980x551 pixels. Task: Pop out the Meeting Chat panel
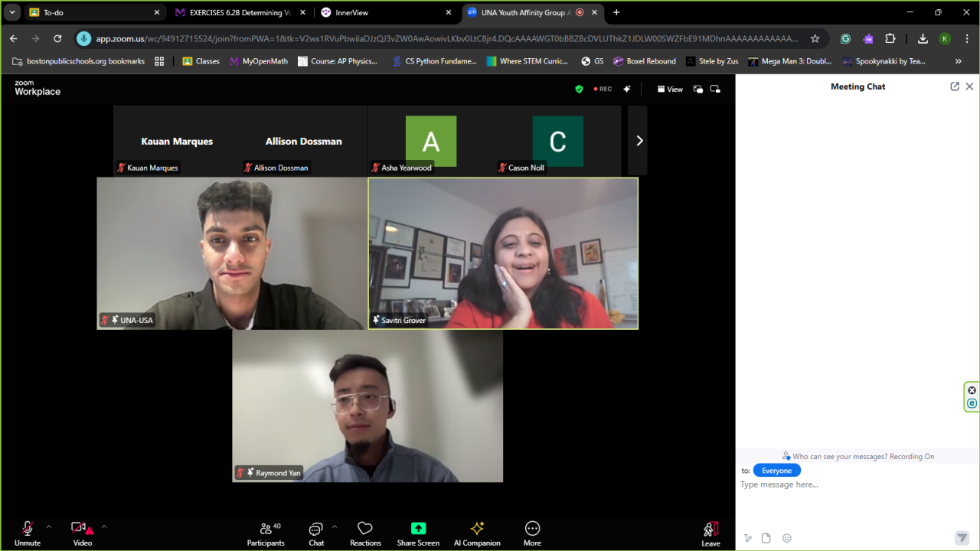tap(955, 86)
